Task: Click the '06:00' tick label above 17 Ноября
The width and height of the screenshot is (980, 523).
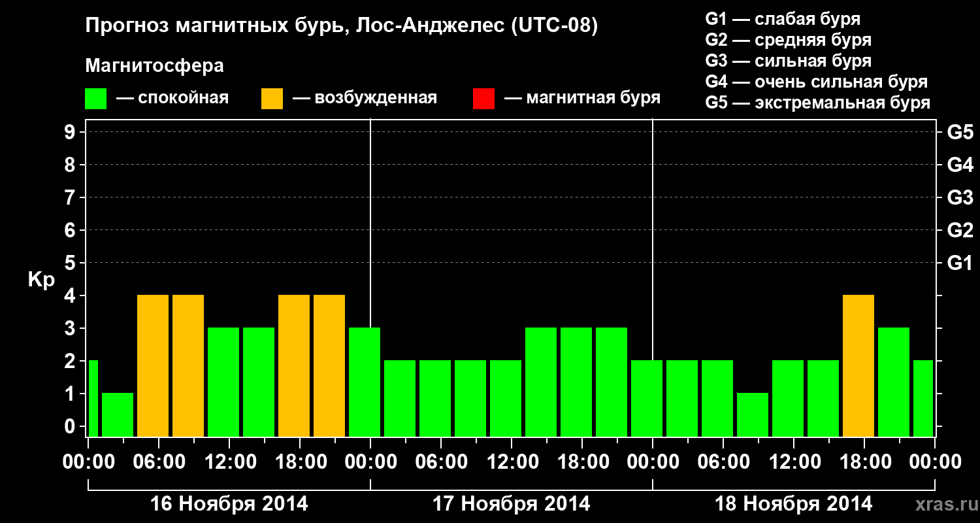Action: point(441,462)
